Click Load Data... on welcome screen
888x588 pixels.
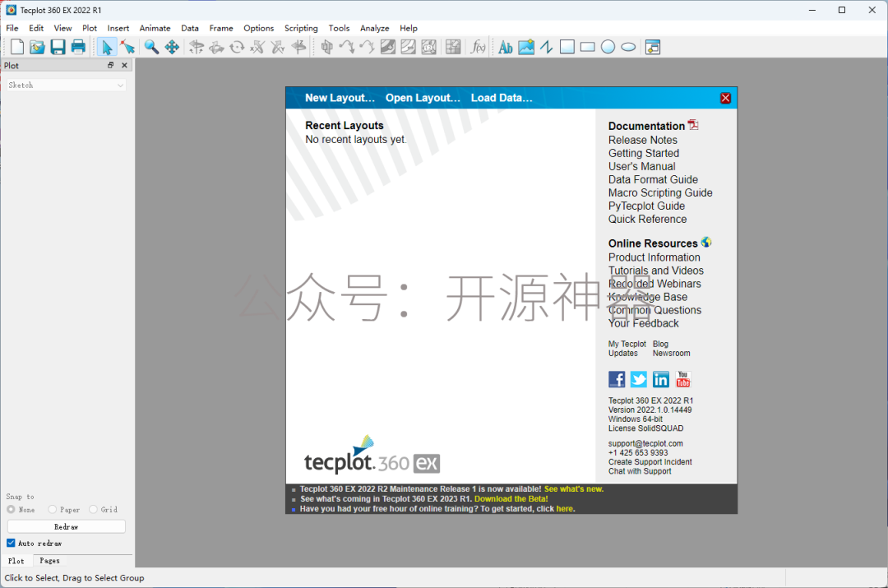tap(502, 97)
